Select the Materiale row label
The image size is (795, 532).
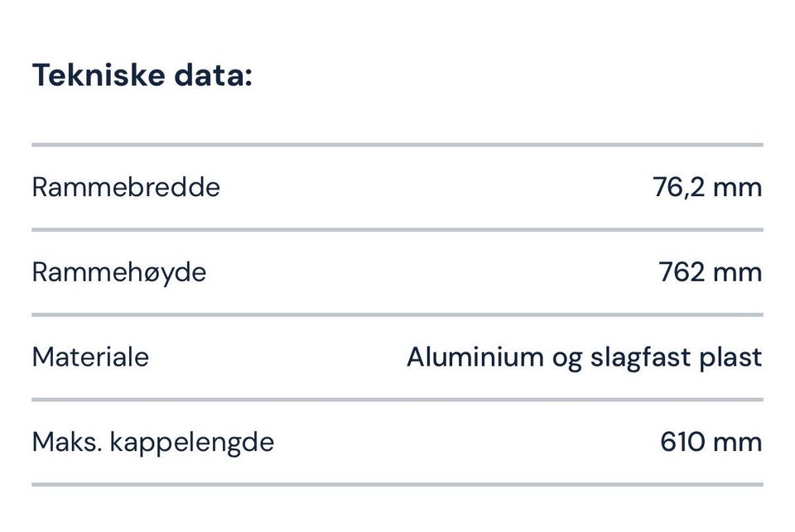click(x=90, y=357)
